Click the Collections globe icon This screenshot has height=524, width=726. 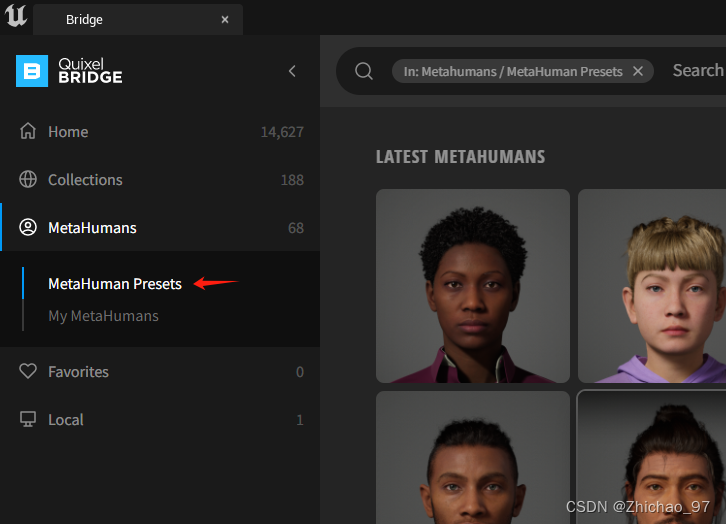28,179
